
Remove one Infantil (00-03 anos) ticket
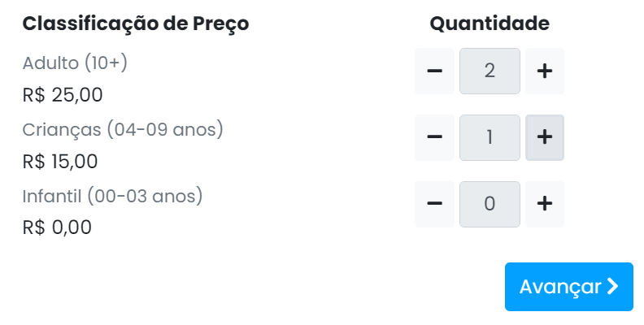[x=434, y=204]
